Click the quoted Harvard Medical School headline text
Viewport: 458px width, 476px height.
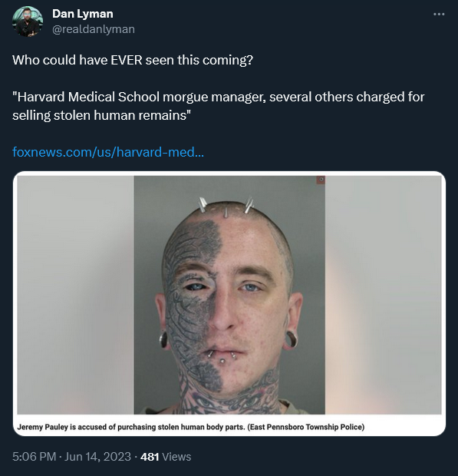point(219,106)
